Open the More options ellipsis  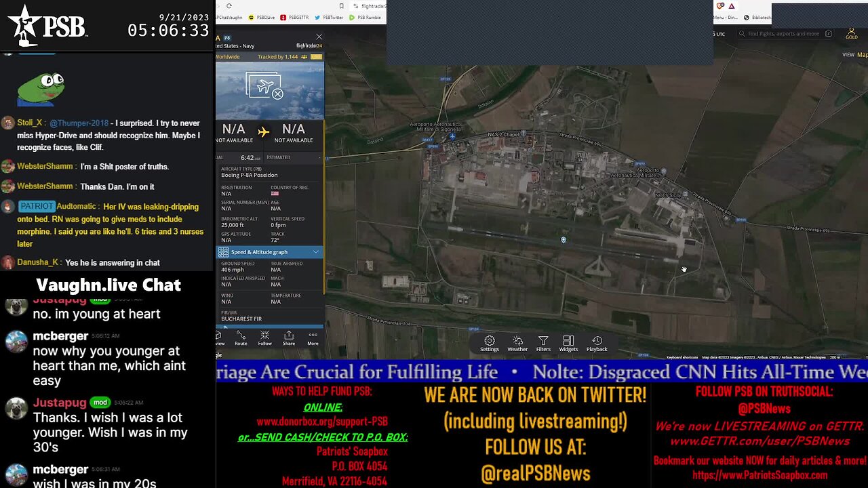coord(313,338)
